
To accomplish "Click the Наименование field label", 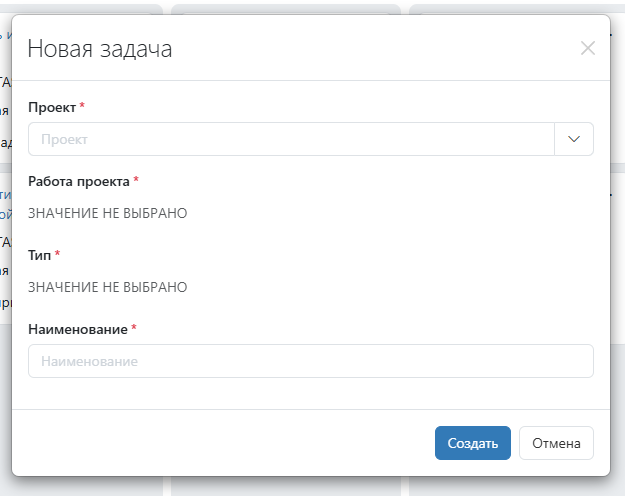I will (78, 329).
